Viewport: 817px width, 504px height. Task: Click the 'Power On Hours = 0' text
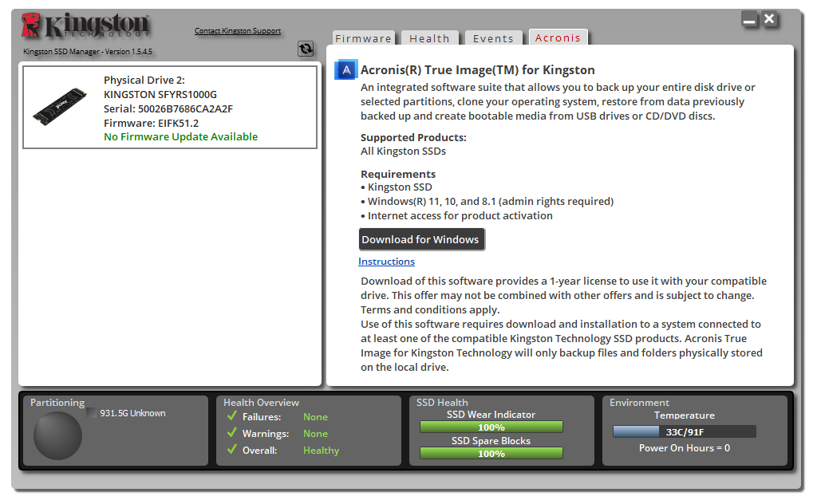point(684,447)
